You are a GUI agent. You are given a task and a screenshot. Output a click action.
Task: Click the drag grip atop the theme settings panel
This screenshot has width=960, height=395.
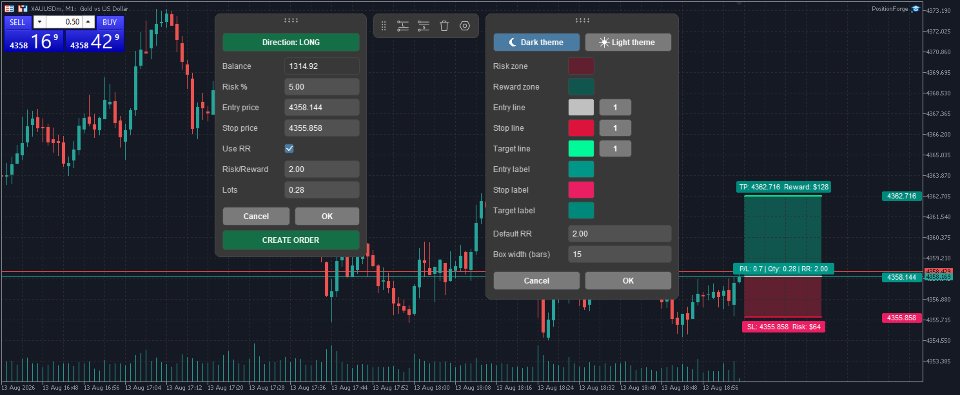coord(582,20)
